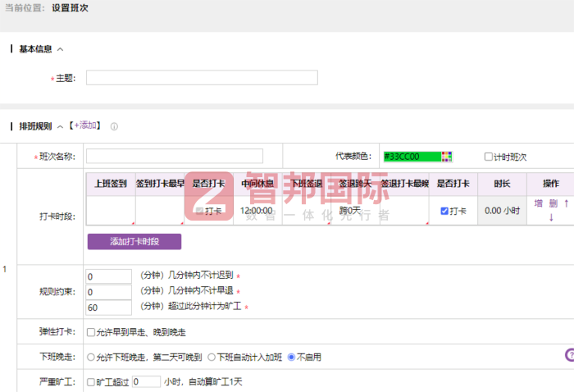The image size is (574, 392).
Task: Click the 主题 input field
Action: pos(202,78)
